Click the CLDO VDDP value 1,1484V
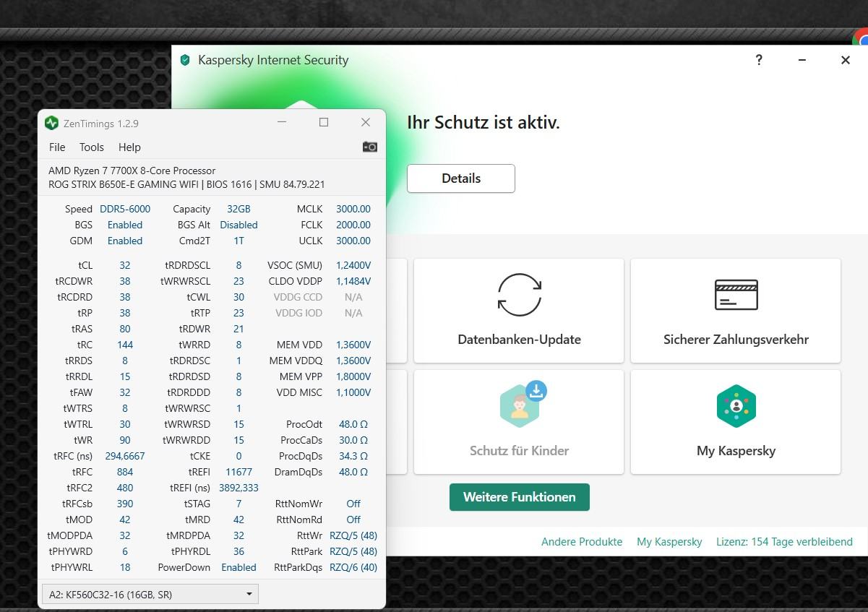This screenshot has height=612, width=868. pos(353,281)
